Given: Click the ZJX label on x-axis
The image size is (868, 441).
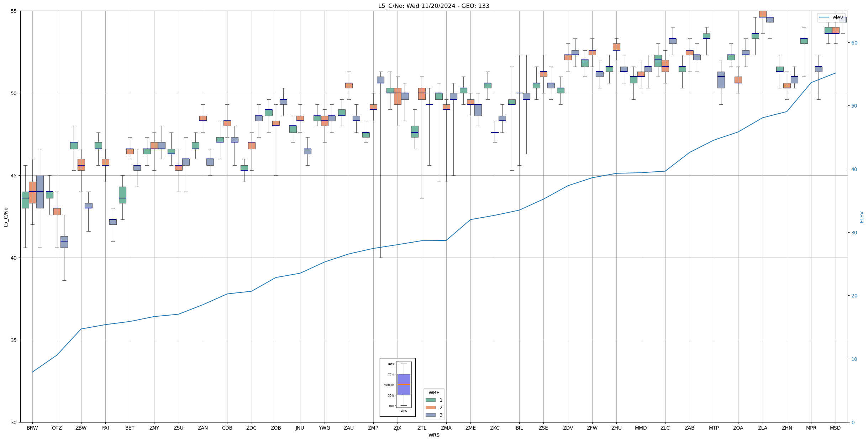Looking at the screenshot, I should 397,428.
